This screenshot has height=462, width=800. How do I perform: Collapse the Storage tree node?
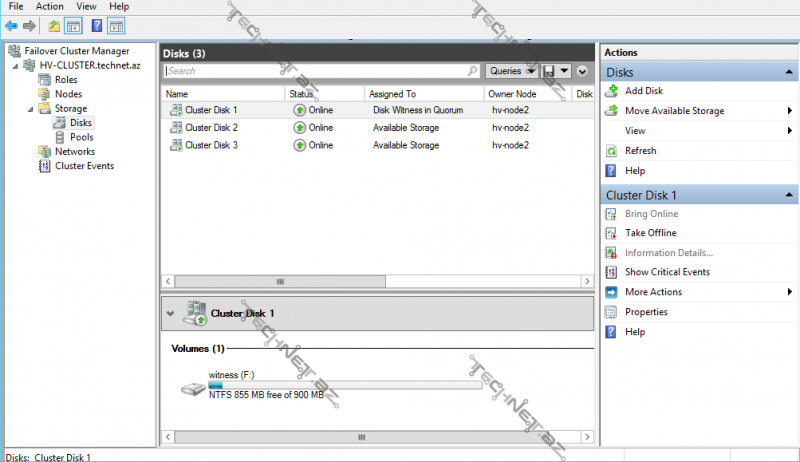pyautogui.click(x=31, y=109)
